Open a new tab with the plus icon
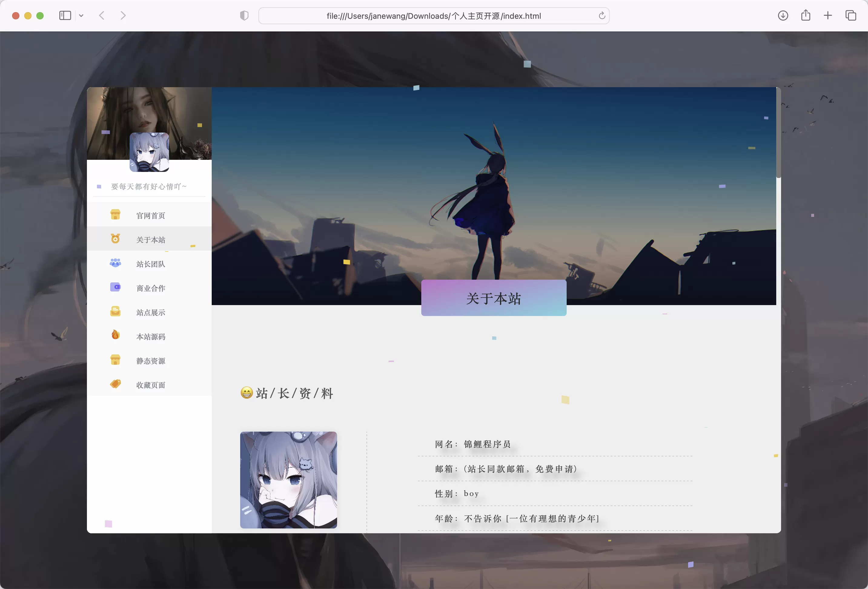Image resolution: width=868 pixels, height=589 pixels. [x=828, y=16]
